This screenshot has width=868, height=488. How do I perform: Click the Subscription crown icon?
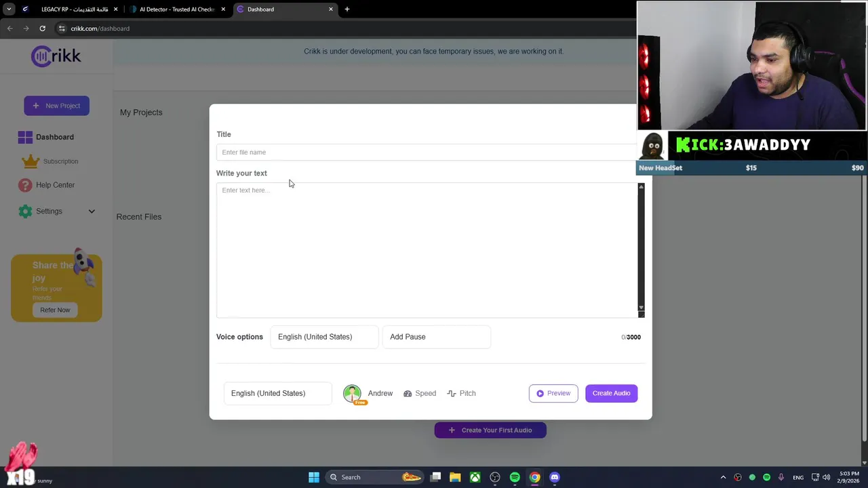pos(31,161)
